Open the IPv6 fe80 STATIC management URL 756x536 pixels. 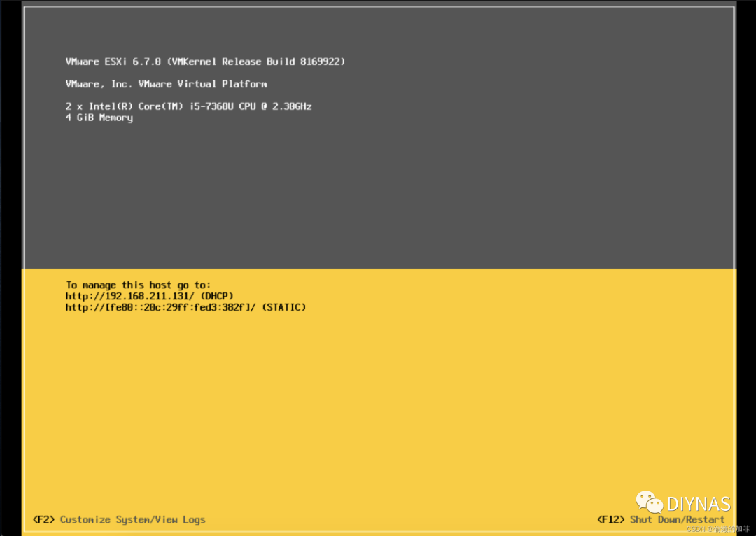point(185,307)
